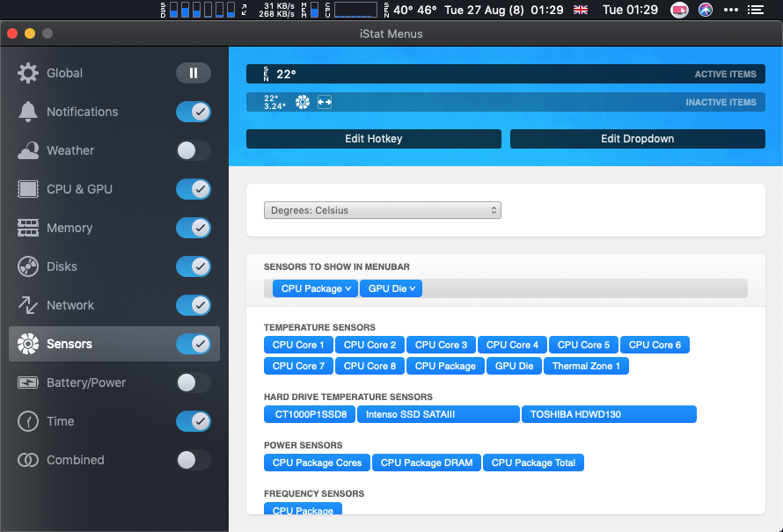The height and width of the screenshot is (532, 783).
Task: Disable the Notifications toggle
Action: (x=194, y=112)
